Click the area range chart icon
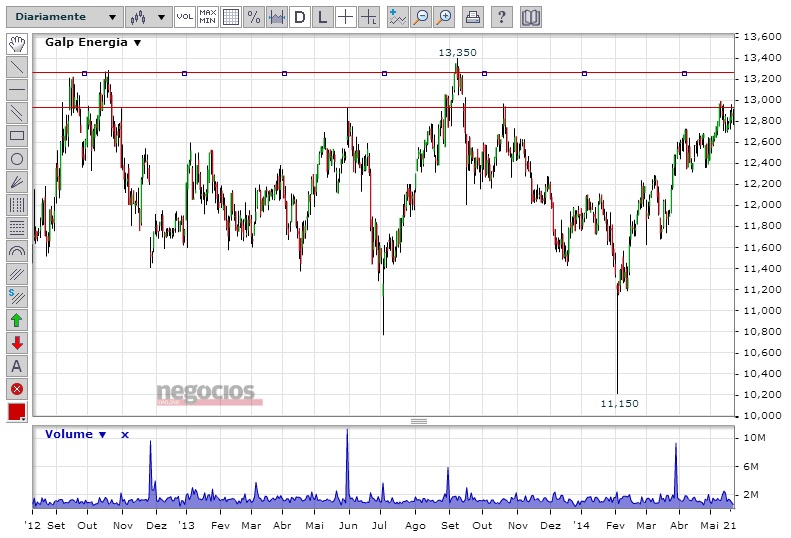Screen dimensions: 791x538 tap(277, 17)
